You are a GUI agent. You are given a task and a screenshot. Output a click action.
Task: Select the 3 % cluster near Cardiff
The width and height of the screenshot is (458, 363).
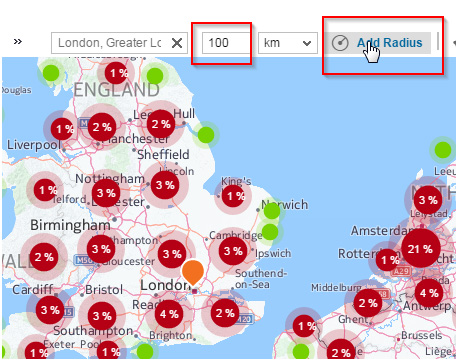50,310
